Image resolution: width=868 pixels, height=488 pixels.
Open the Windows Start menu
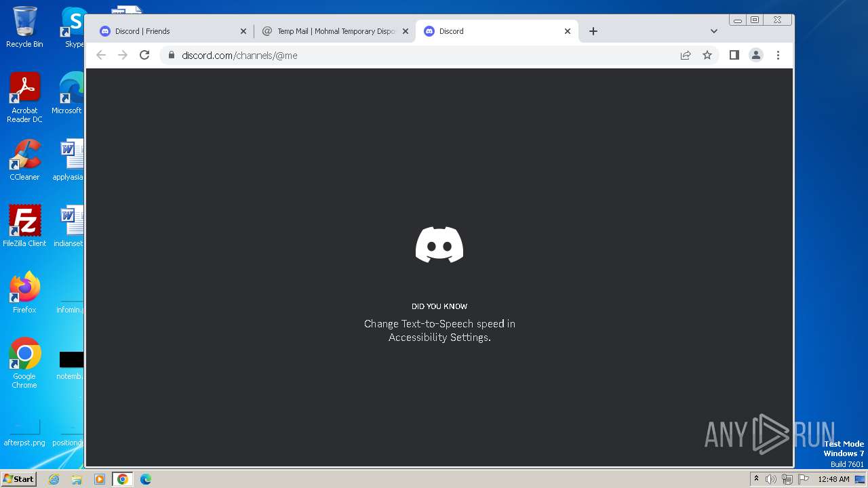18,479
